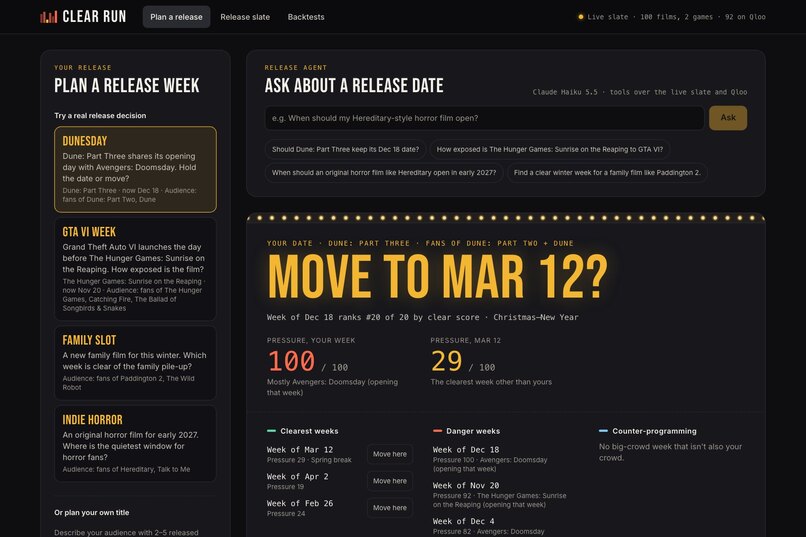
Task: Click Move here for Week of Feb 26
Action: 390,508
